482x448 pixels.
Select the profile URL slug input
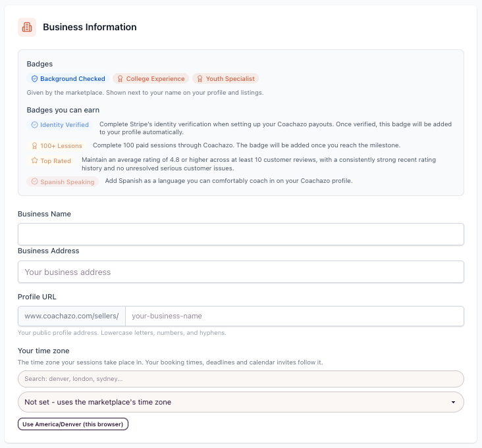(x=294, y=316)
